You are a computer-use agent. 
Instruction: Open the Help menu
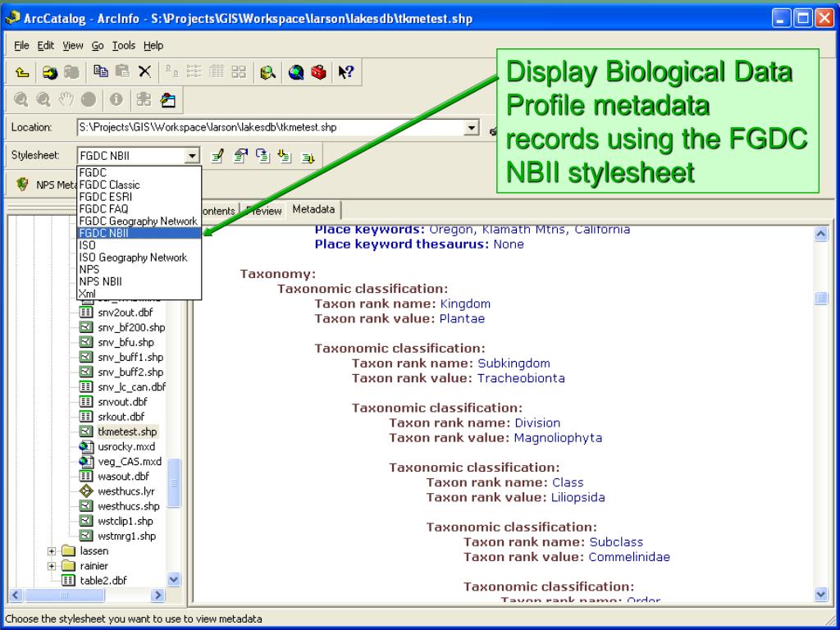153,46
